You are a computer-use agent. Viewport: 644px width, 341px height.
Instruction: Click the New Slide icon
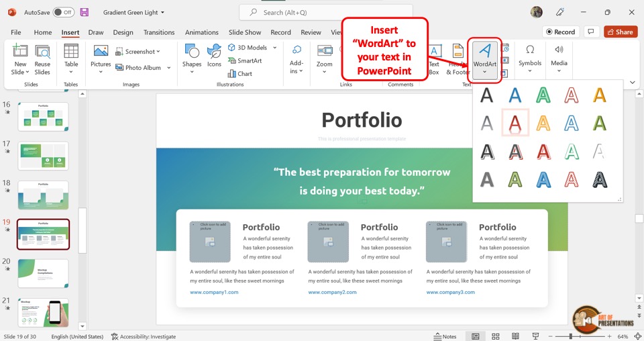tap(20, 51)
